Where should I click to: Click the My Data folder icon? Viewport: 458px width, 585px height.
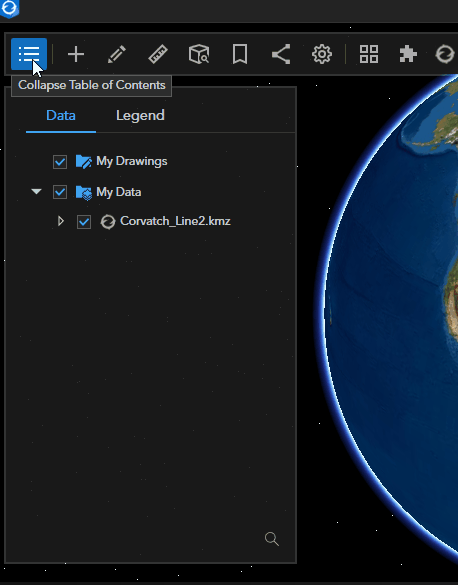tap(84, 193)
